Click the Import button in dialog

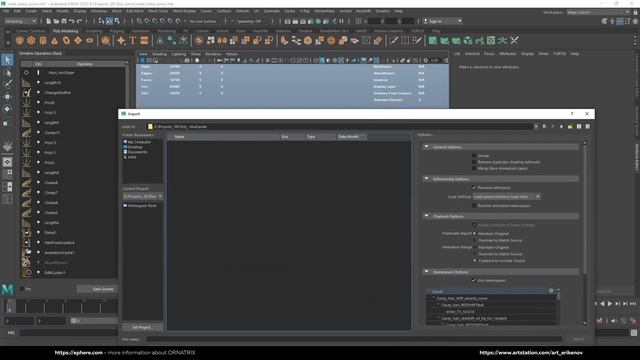click(578, 339)
